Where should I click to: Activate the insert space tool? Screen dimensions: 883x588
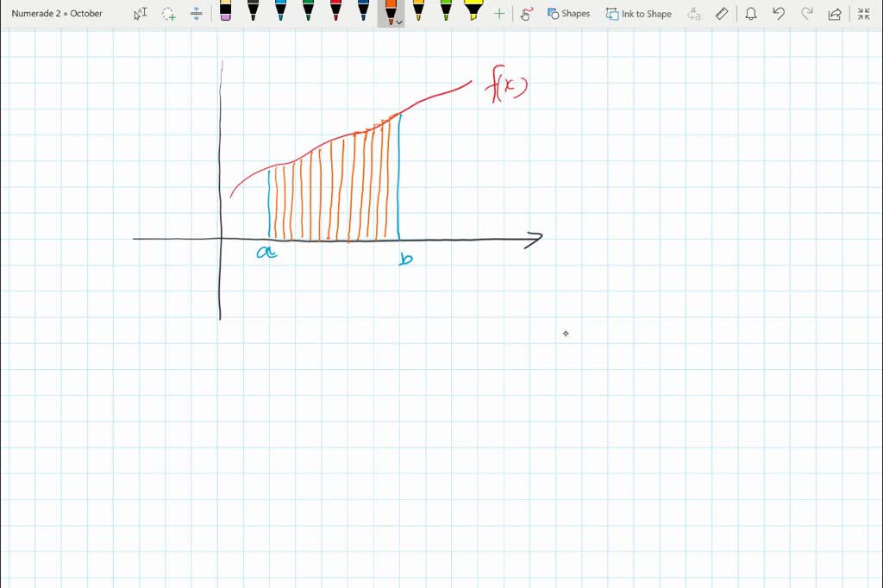click(x=196, y=14)
